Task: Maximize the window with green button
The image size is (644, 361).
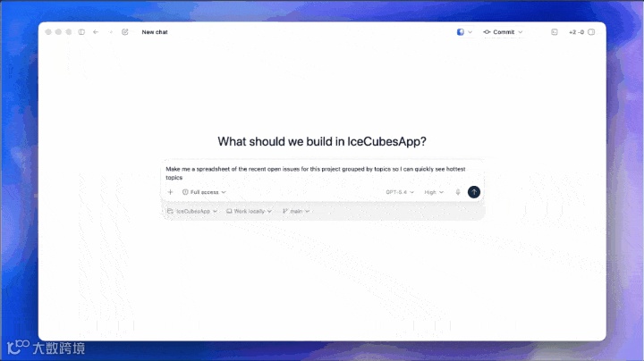Action: [69, 32]
